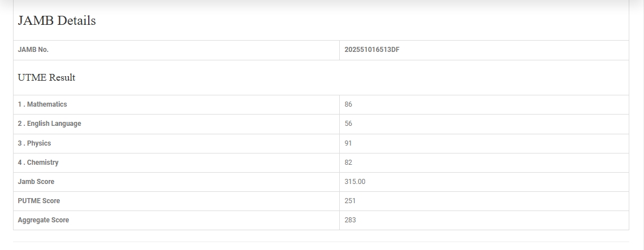Click the English Language score 56
644x250 pixels.
tap(348, 124)
